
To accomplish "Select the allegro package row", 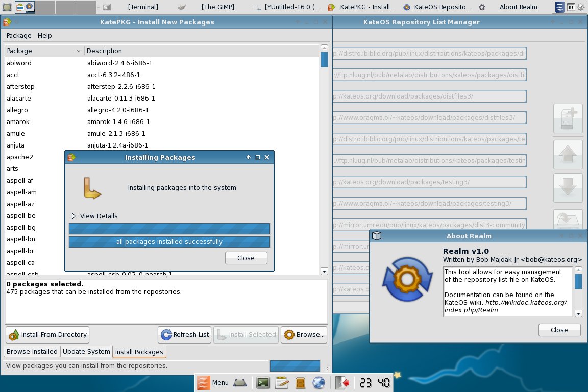I will [x=162, y=110].
